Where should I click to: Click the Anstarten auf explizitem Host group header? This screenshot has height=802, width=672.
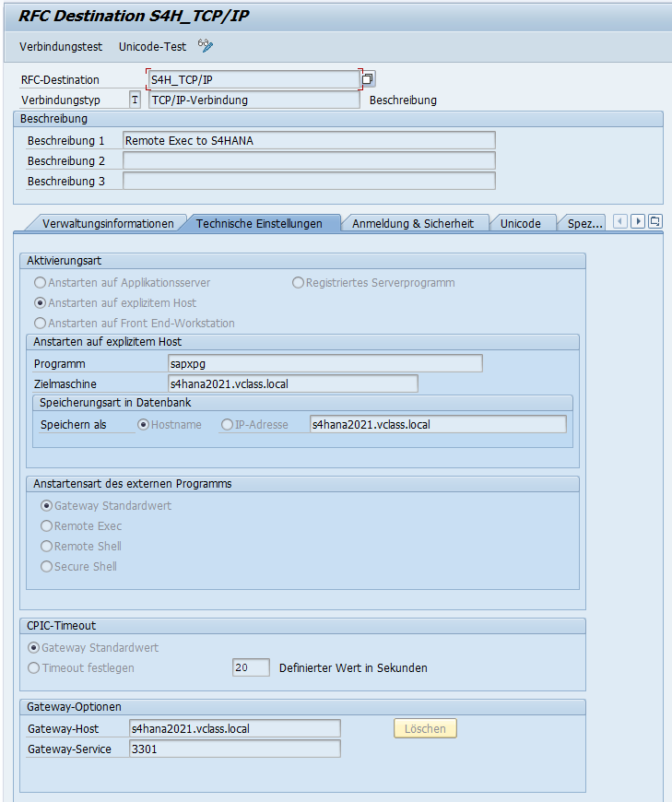pyautogui.click(x=302, y=342)
